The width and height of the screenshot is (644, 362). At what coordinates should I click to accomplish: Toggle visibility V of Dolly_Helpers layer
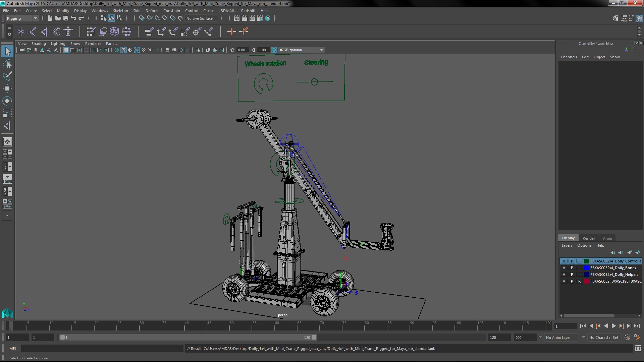564,275
